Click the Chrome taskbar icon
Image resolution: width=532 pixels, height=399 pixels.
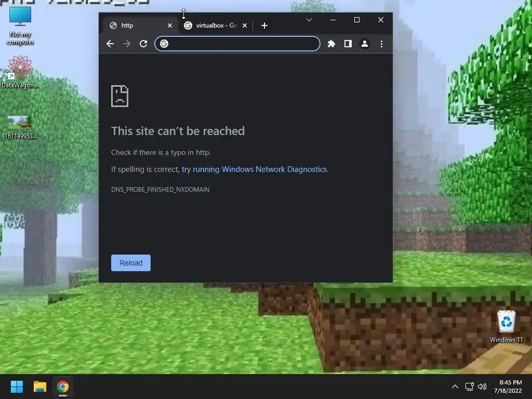click(x=63, y=387)
